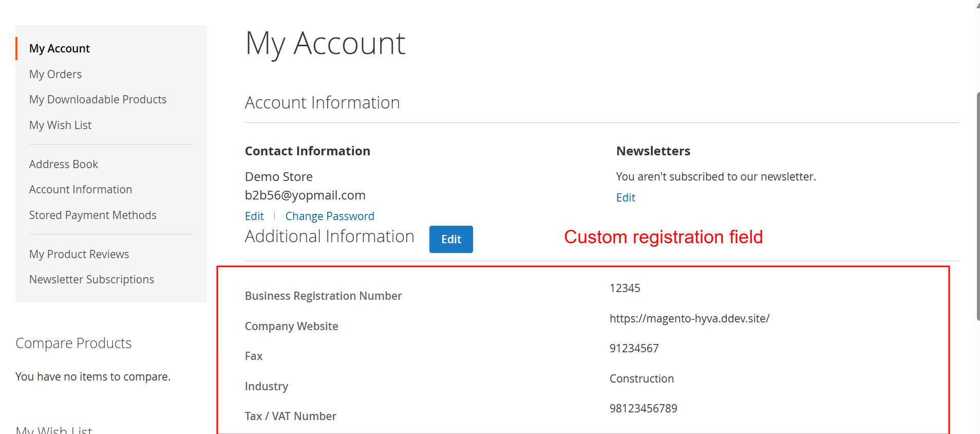This screenshot has width=980, height=434.
Task: Click the b2b56@yopmail.com email text
Action: pyautogui.click(x=305, y=195)
